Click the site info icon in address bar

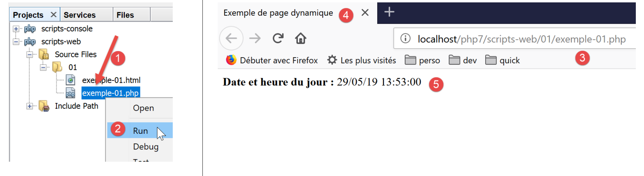(405, 38)
